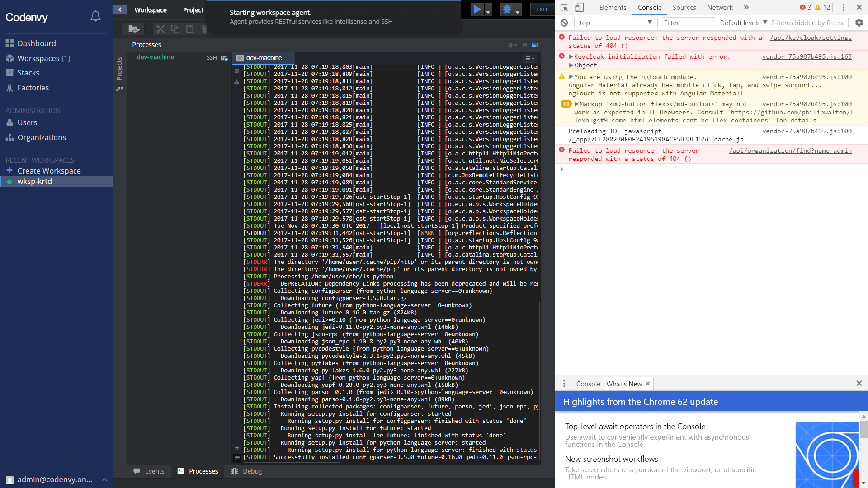This screenshot has height=488, width=868.
Task: Click the notification bell icon
Action: [95, 15]
